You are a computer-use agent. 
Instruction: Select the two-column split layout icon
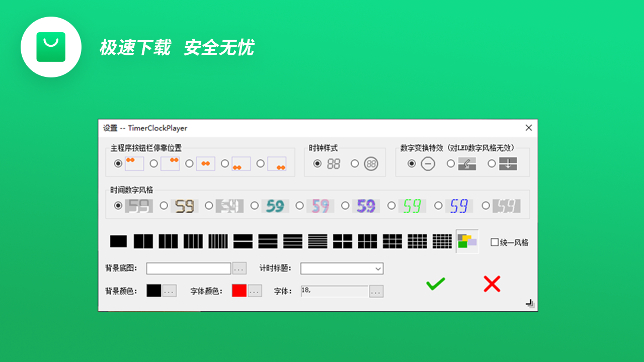pos(143,242)
